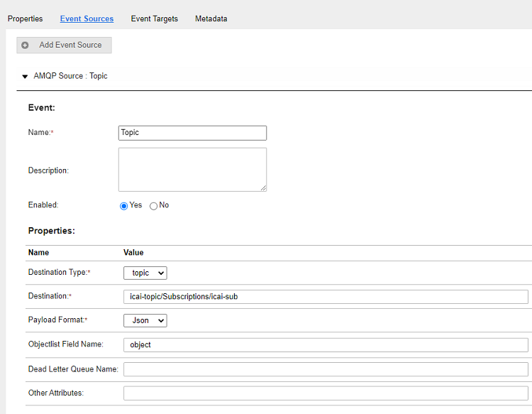
Task: Click the 'Enabled:' label
Action: click(x=43, y=205)
